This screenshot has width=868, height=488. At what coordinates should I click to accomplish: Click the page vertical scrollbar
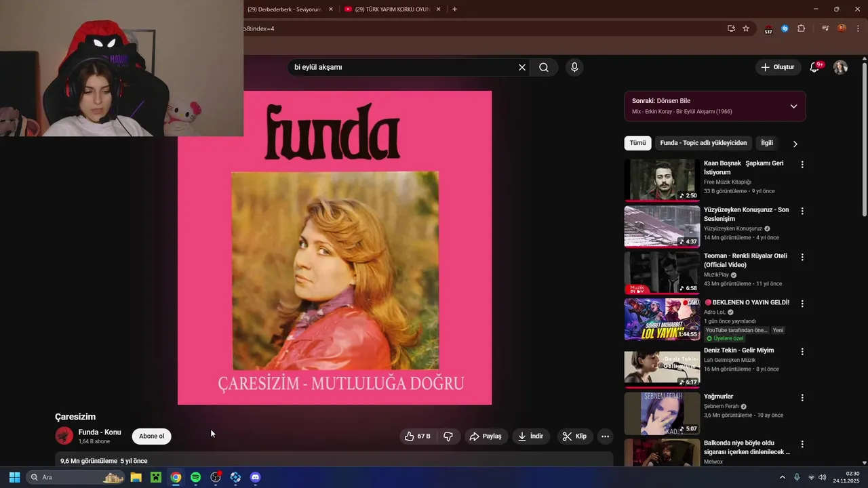864,139
